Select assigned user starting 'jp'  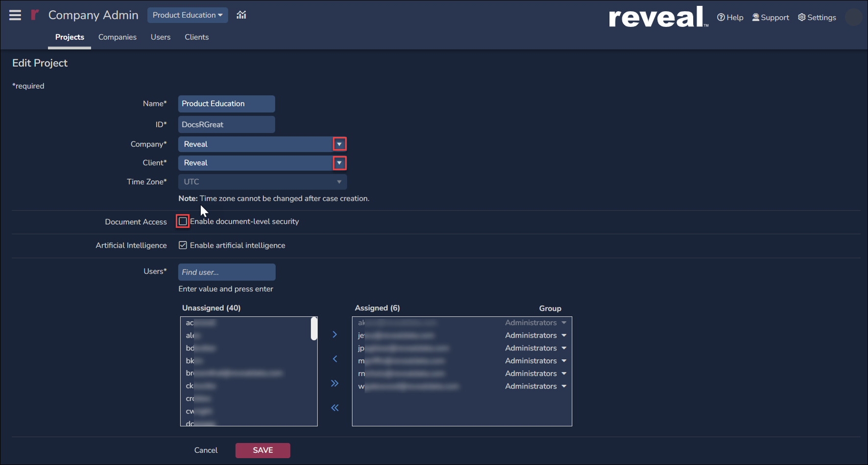pyautogui.click(x=403, y=348)
